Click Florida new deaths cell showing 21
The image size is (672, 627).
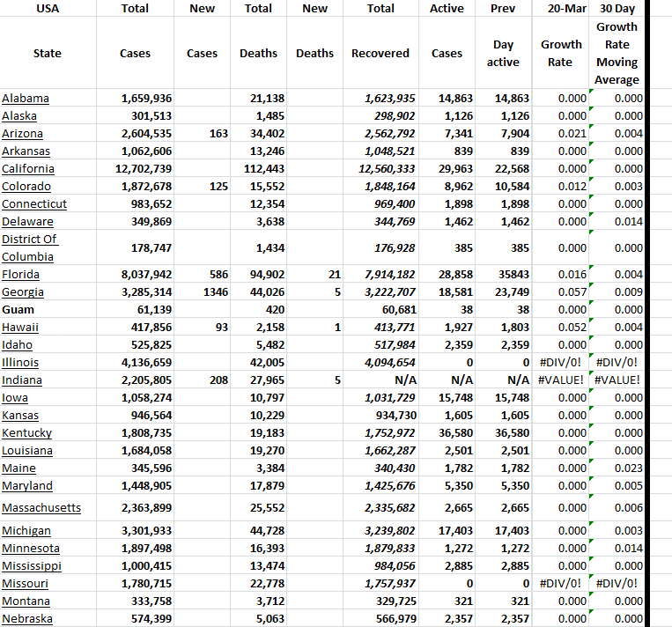click(x=334, y=275)
